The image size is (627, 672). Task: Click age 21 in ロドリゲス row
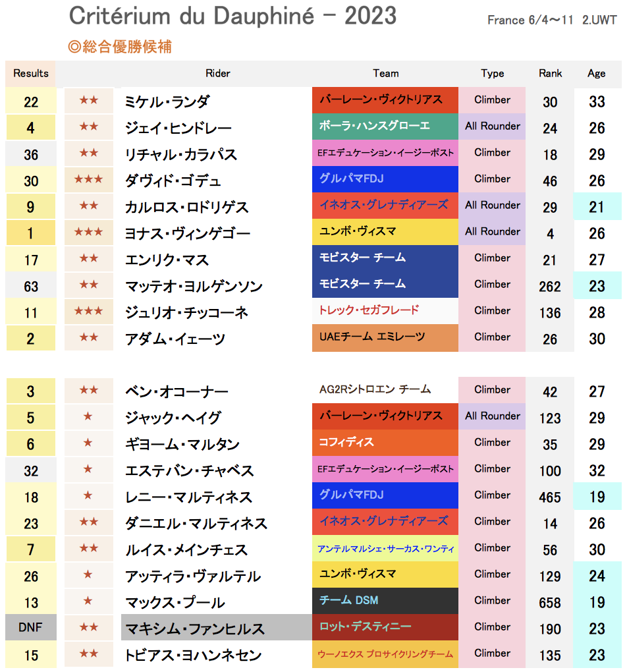pyautogui.click(x=597, y=207)
